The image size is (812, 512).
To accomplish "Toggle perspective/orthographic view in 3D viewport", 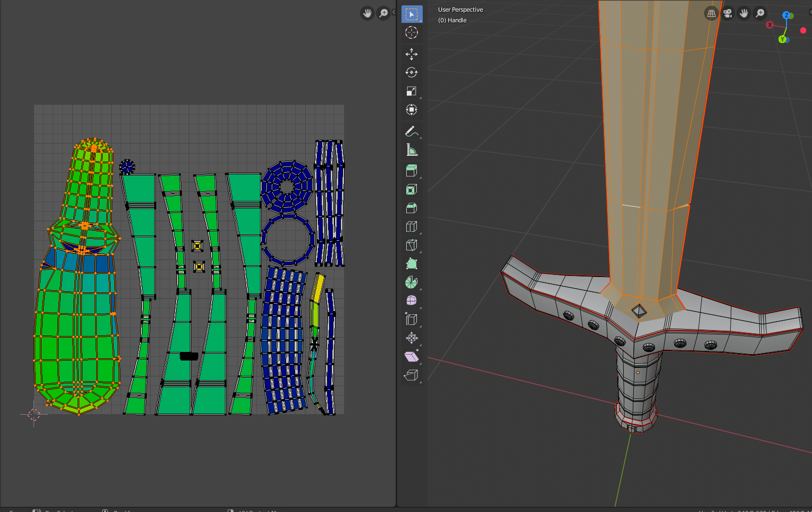I will click(x=711, y=13).
